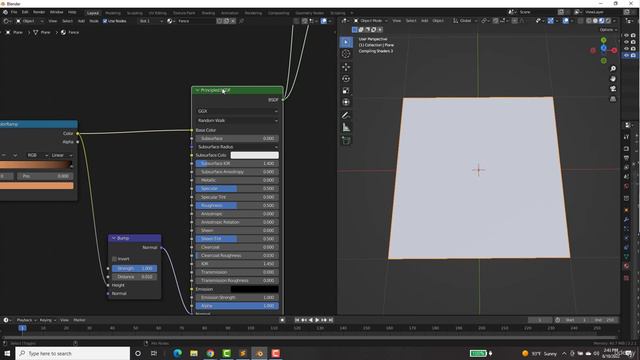Select Rendered viewport shading mode
640x360 pixels.
(608, 21)
